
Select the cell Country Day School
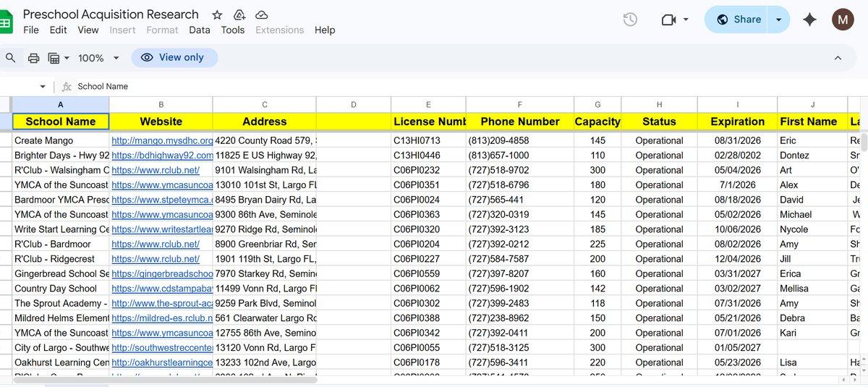(x=61, y=289)
